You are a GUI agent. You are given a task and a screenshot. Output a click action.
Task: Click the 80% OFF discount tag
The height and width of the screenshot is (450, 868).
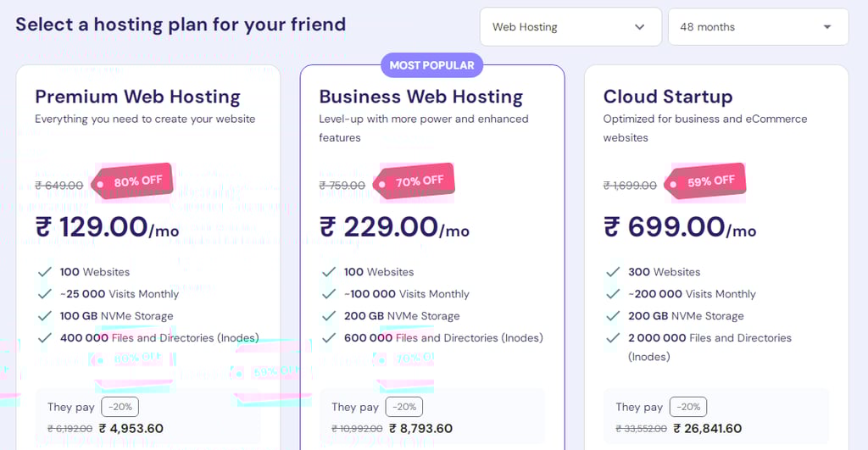(x=132, y=181)
